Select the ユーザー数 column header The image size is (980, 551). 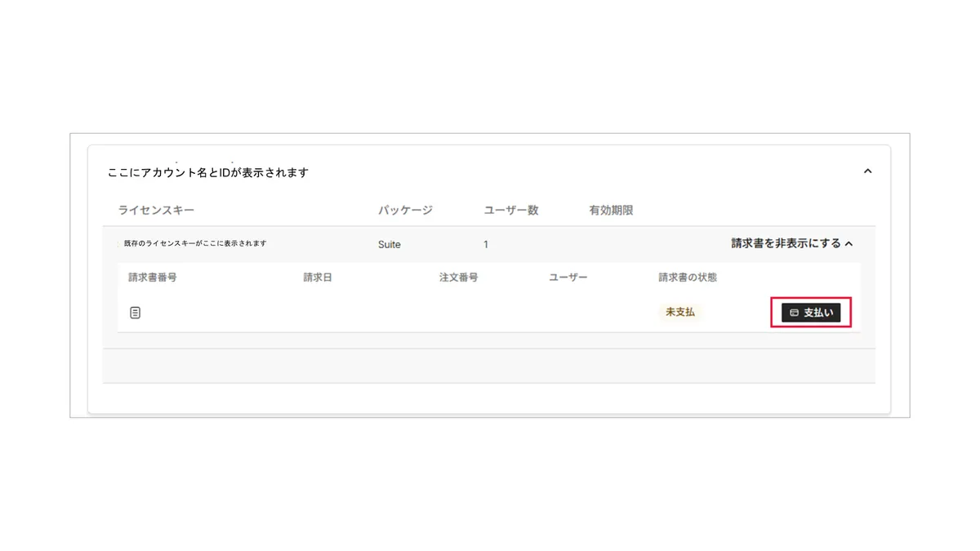511,210
